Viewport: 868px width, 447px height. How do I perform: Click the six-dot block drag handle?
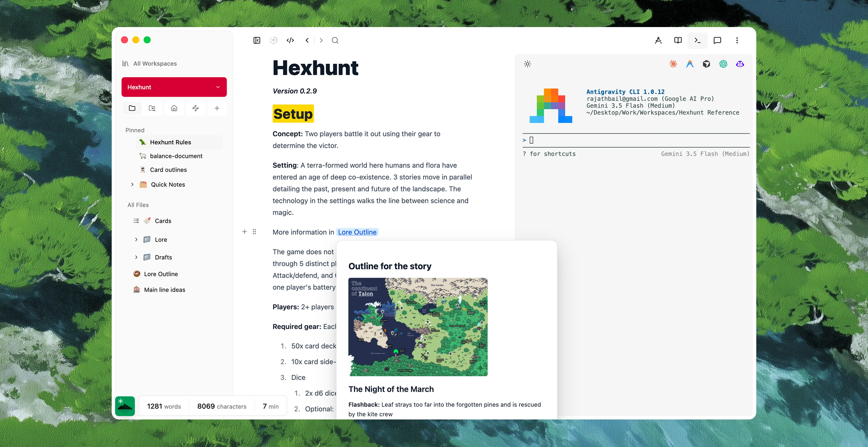click(254, 232)
